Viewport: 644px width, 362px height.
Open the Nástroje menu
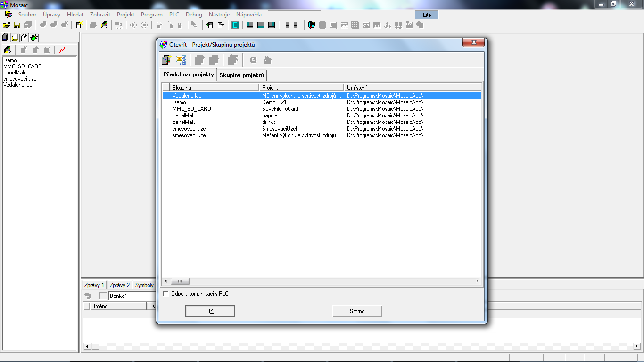click(x=219, y=15)
